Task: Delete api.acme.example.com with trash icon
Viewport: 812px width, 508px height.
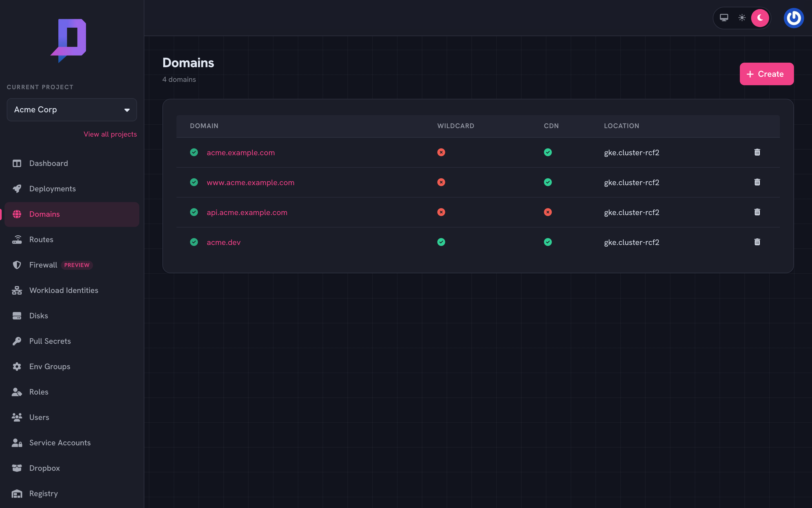Action: [x=757, y=212]
